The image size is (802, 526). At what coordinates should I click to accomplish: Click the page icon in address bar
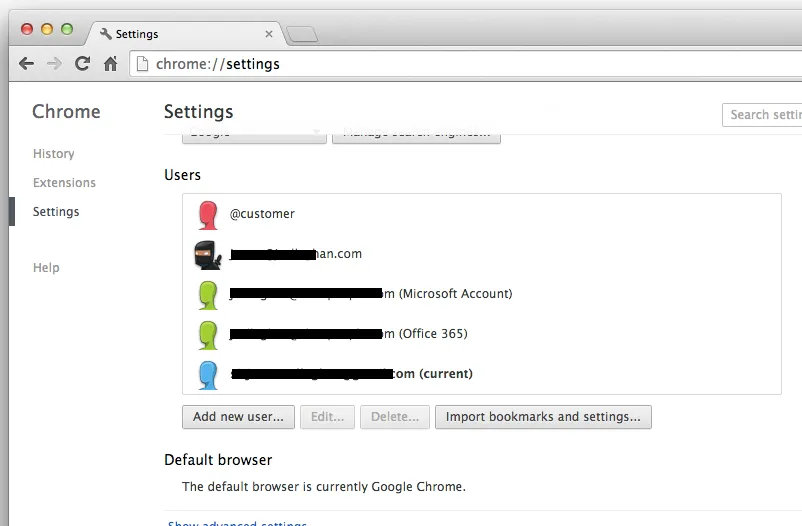tap(143, 64)
